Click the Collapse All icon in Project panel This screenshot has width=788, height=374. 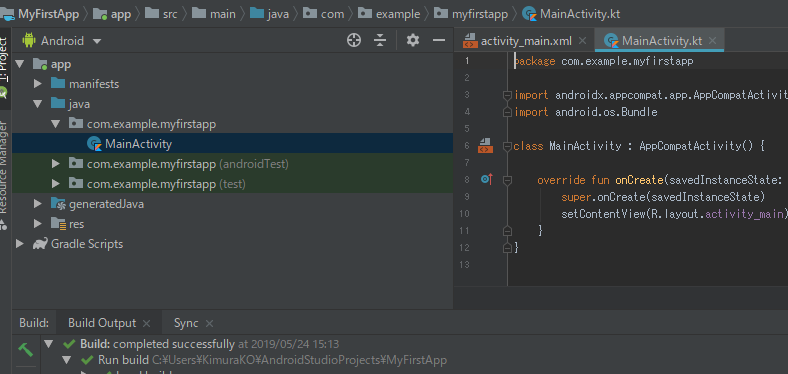tap(380, 40)
